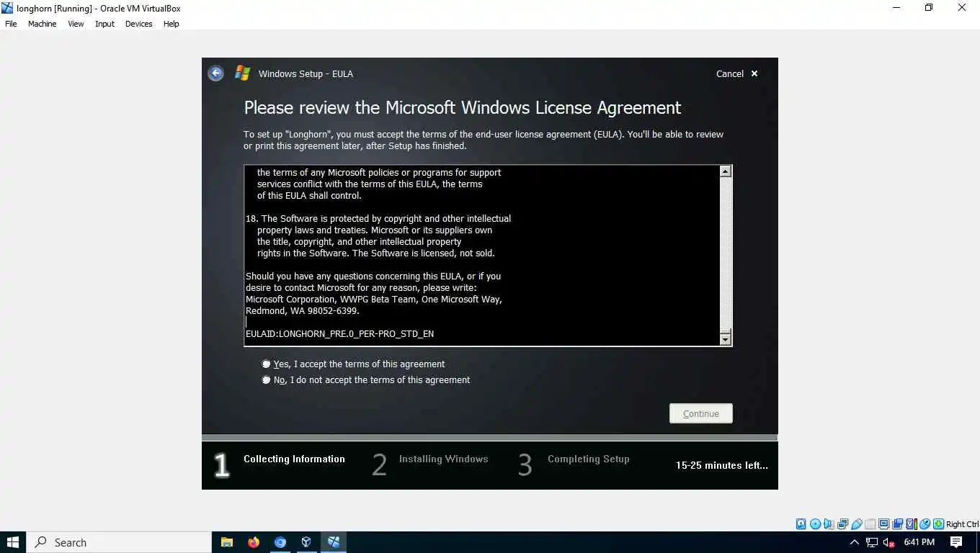Open the notification center icon

956,542
